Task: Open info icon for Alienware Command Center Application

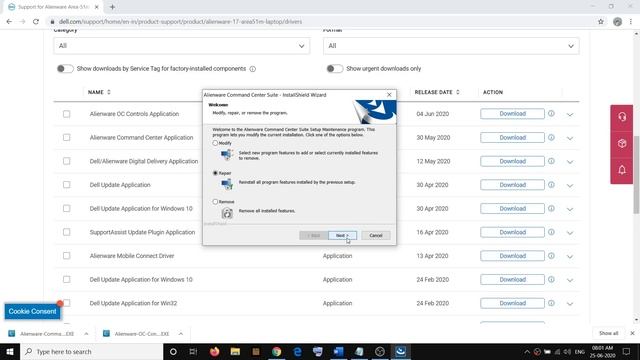Action: (551, 137)
